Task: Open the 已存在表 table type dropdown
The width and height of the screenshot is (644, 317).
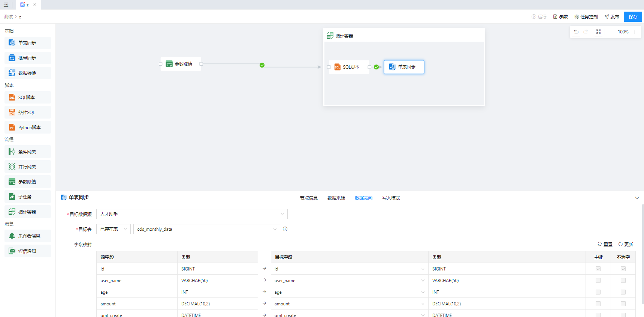Action: [x=114, y=229]
